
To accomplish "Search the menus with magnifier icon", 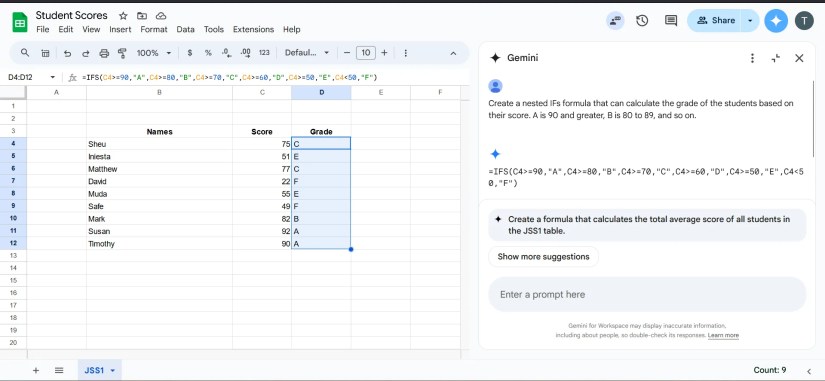I will click(25, 53).
